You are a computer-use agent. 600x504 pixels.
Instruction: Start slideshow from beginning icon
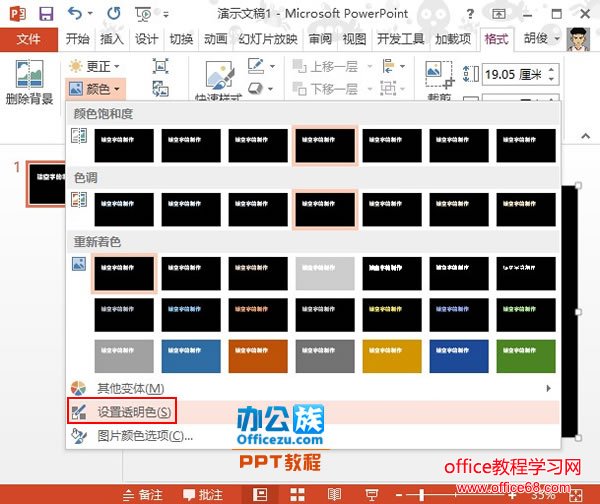pyautogui.click(x=143, y=15)
